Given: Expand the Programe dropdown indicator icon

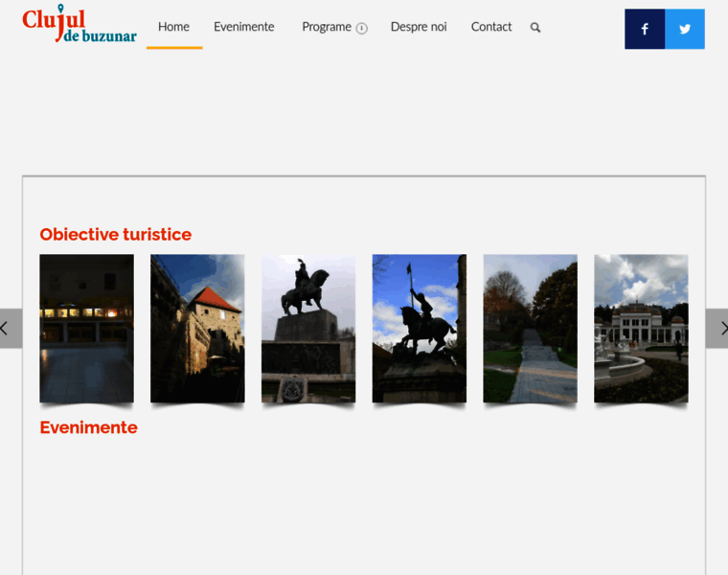Looking at the screenshot, I should [362, 28].
